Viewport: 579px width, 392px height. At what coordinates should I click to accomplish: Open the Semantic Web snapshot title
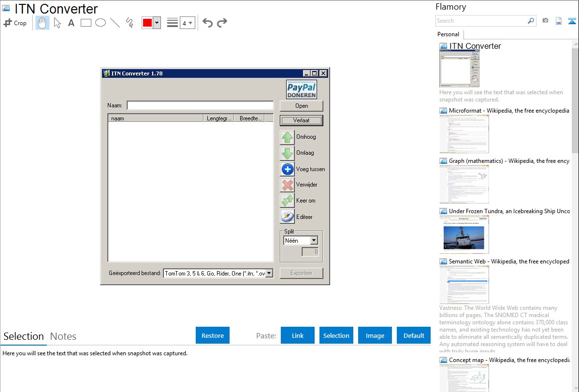point(509,261)
